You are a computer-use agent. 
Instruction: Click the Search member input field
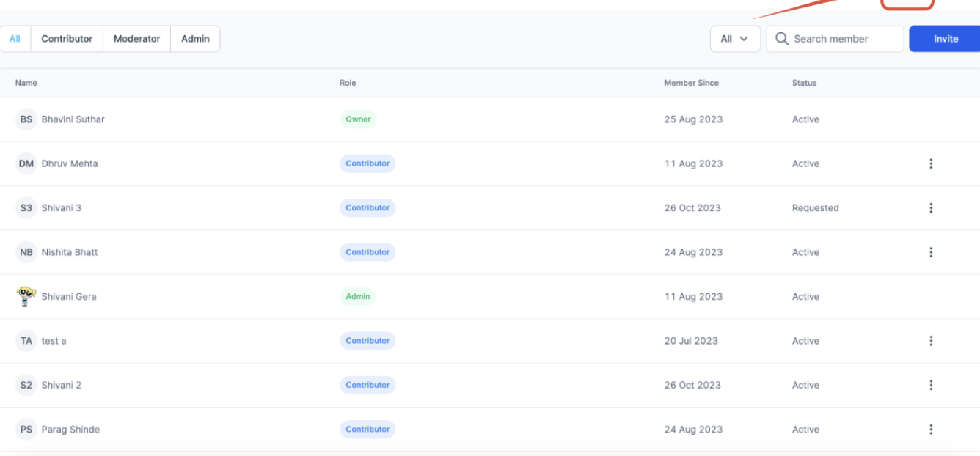point(835,39)
